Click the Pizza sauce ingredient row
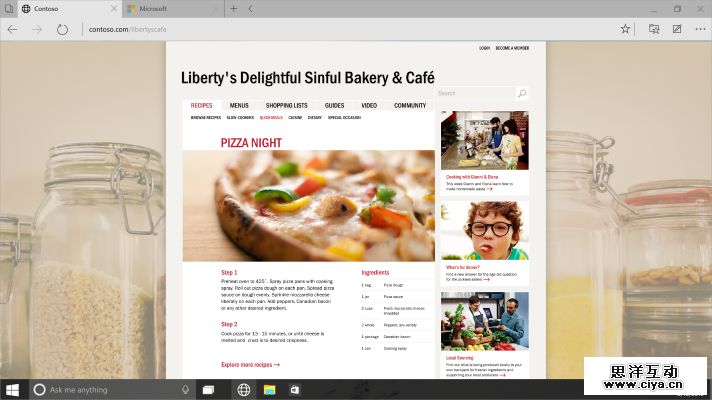Screen dimensions: 712x400 [x=398, y=296]
